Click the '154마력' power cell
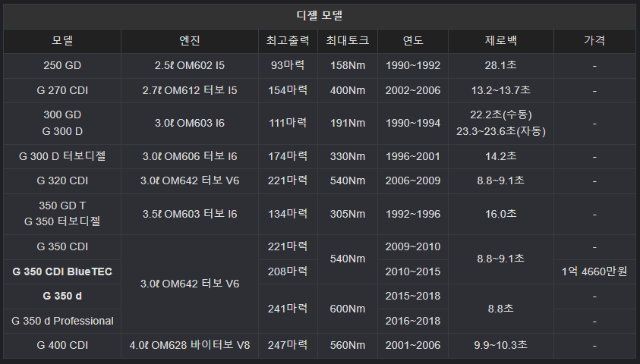The image size is (640, 364). tap(288, 90)
